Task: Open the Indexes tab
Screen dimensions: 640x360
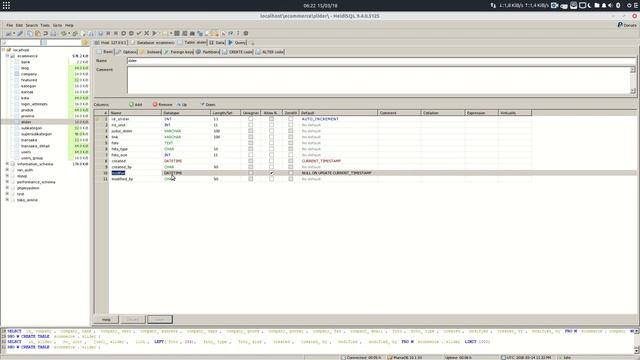Action: coord(151,52)
